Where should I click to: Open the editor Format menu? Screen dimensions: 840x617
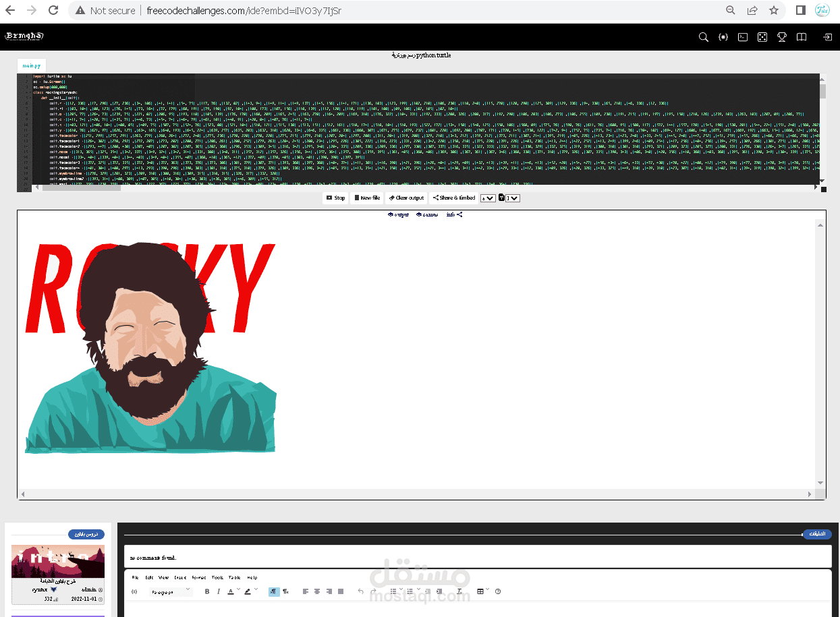pos(199,577)
